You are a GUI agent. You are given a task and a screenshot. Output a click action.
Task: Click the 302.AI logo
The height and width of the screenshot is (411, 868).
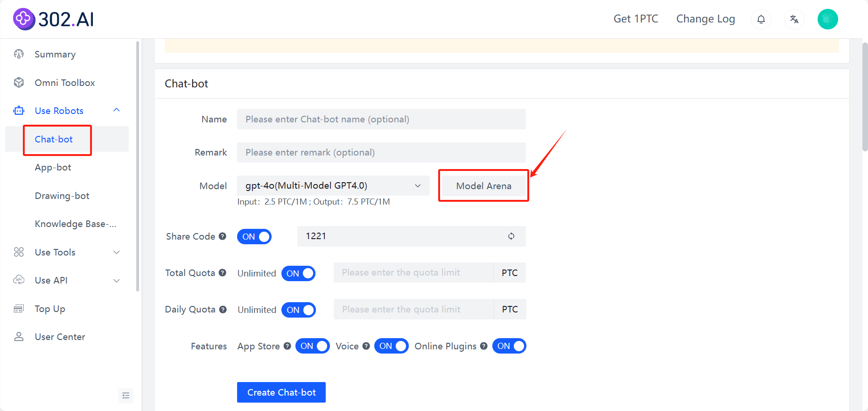click(54, 19)
